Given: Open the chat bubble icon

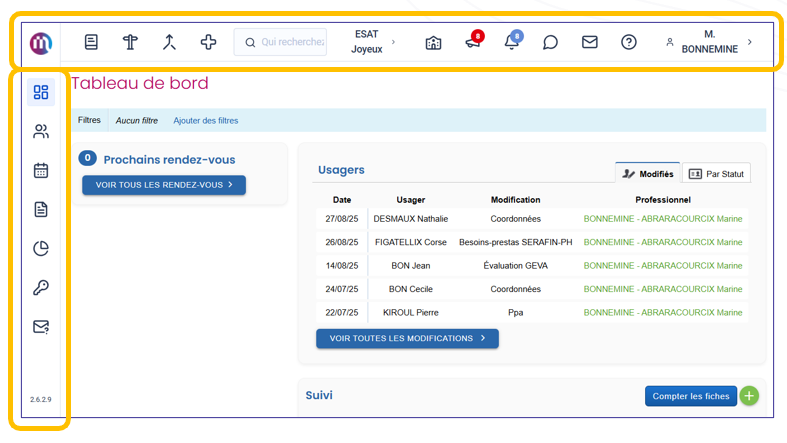Looking at the screenshot, I should pyautogui.click(x=550, y=43).
